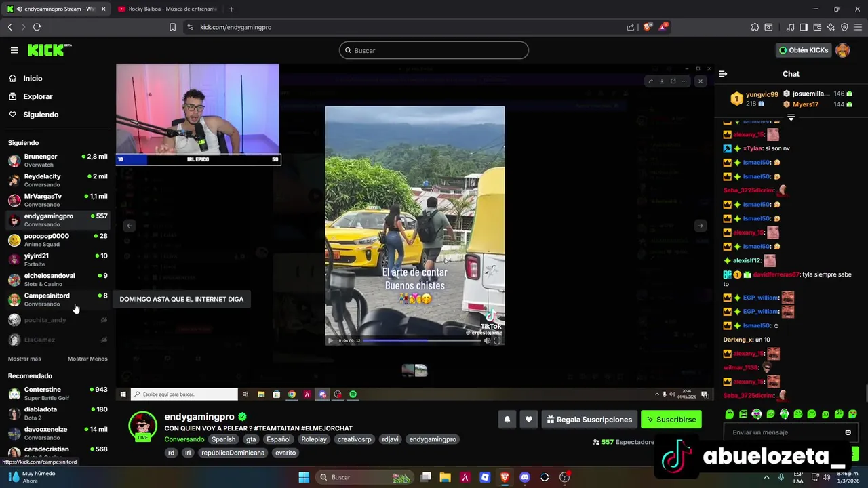Collapse the chat panel with arrow icon
868x488 pixels.
point(723,74)
